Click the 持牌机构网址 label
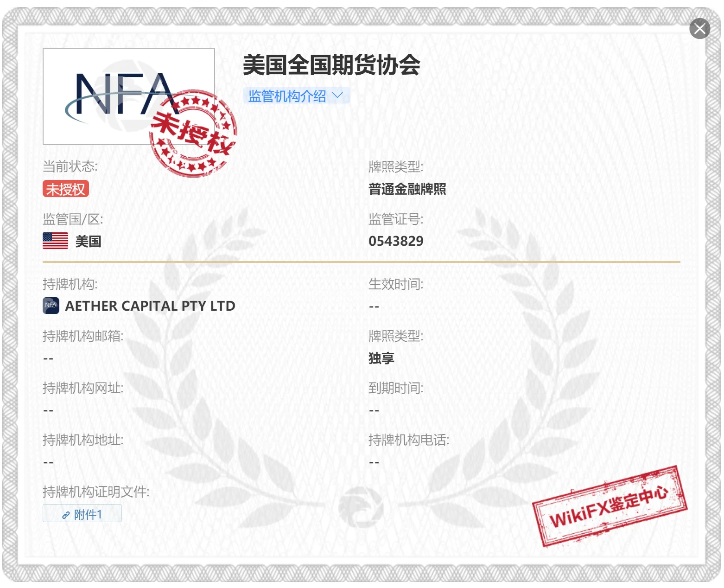 (x=83, y=388)
